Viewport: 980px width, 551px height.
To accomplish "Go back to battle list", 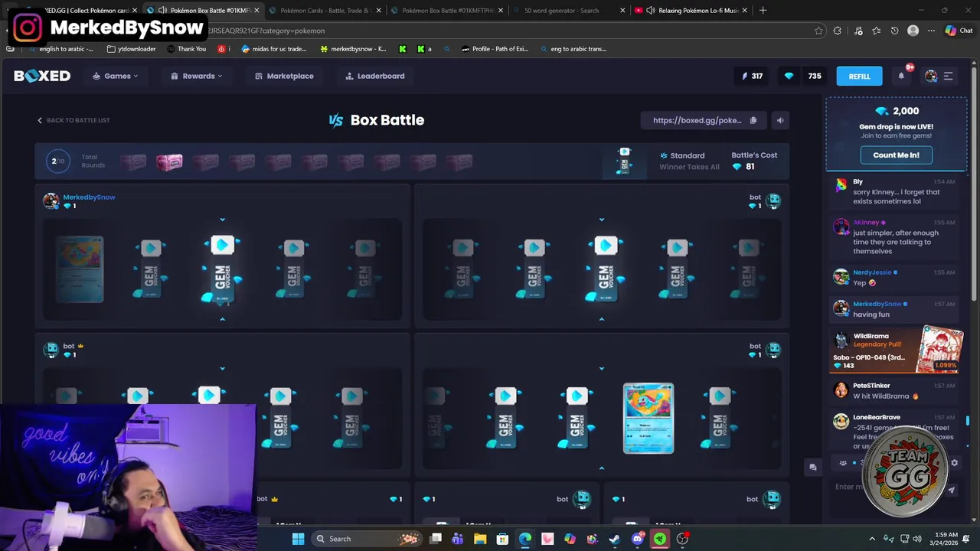I will (x=73, y=120).
